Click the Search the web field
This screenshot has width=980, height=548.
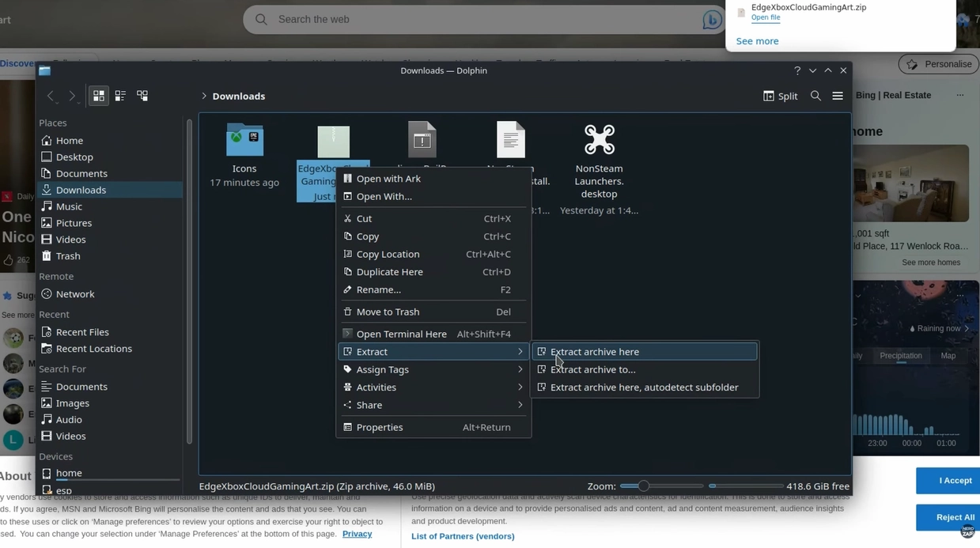pos(475,19)
